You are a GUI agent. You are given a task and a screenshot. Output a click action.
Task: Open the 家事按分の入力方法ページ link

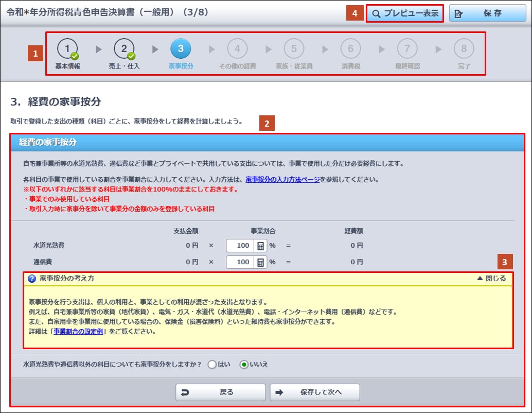pos(282,180)
